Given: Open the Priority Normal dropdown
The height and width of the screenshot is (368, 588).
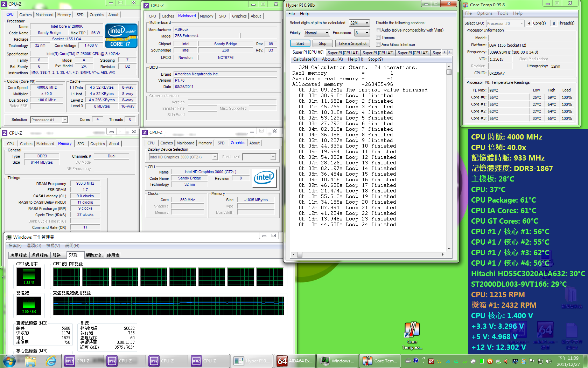Looking at the screenshot, I should click(x=317, y=33).
